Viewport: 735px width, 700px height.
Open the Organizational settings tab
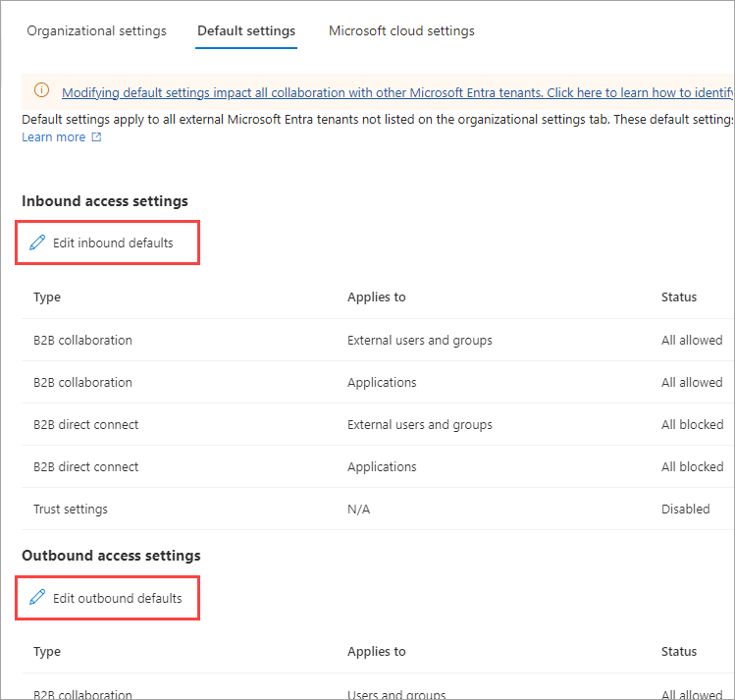[x=96, y=30]
